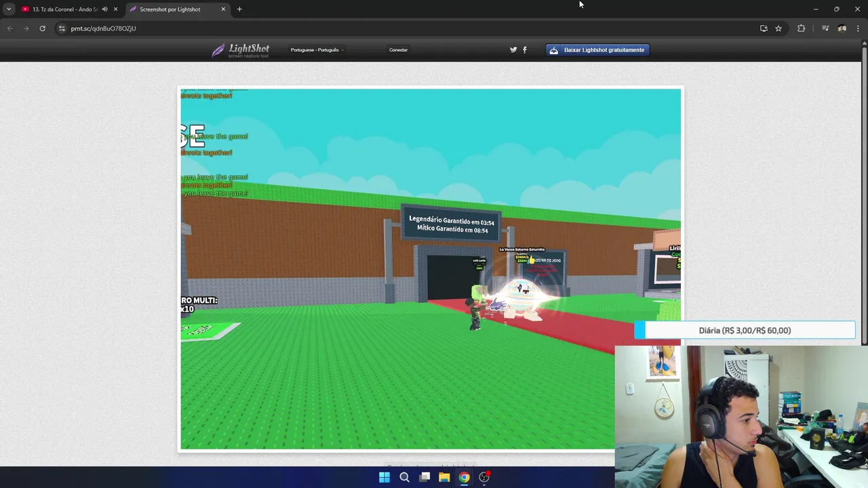Viewport: 868px width, 488px height.
Task: Open a new browser tab
Action: pyautogui.click(x=239, y=9)
